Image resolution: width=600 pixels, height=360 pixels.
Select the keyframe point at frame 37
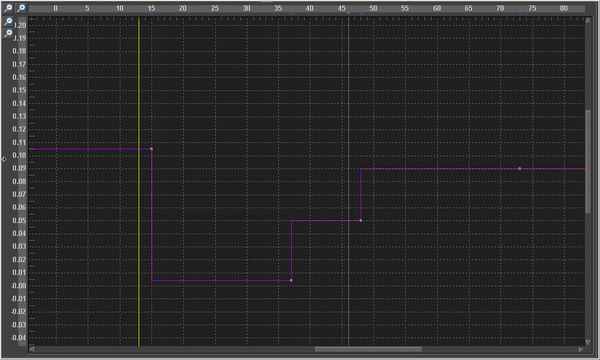(x=291, y=280)
